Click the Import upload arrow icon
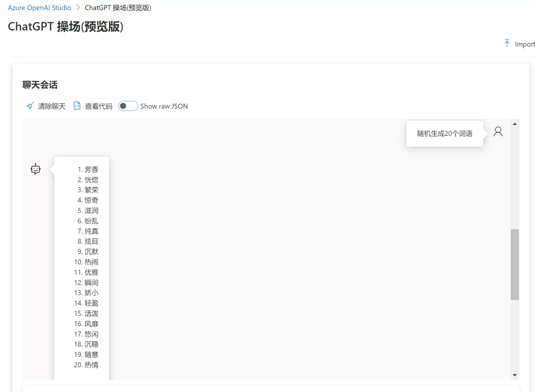The height and width of the screenshot is (392, 535). coord(507,44)
